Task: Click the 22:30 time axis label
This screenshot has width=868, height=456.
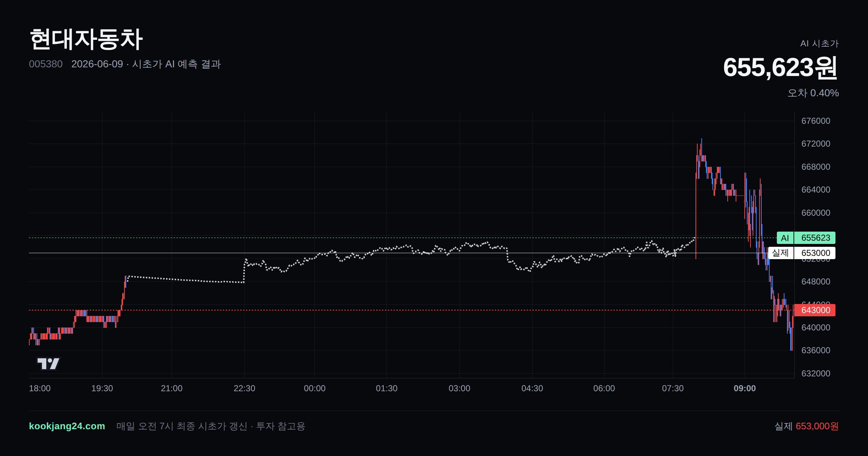Action: pos(244,388)
